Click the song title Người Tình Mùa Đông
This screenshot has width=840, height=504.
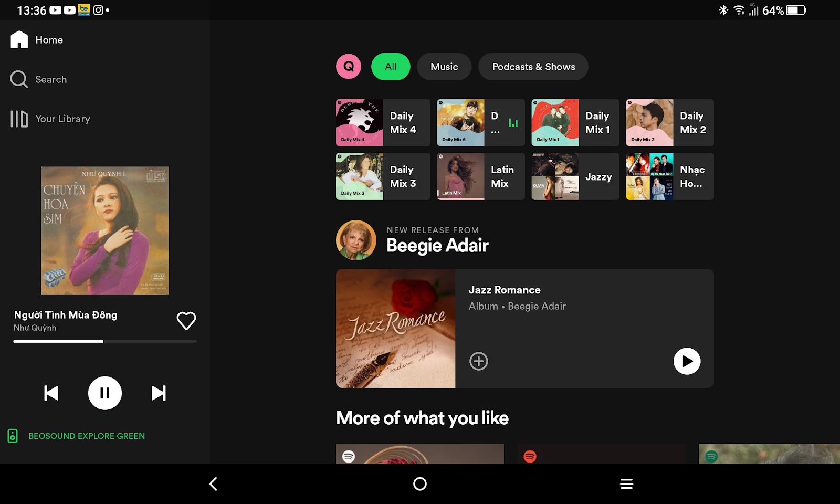click(x=66, y=315)
